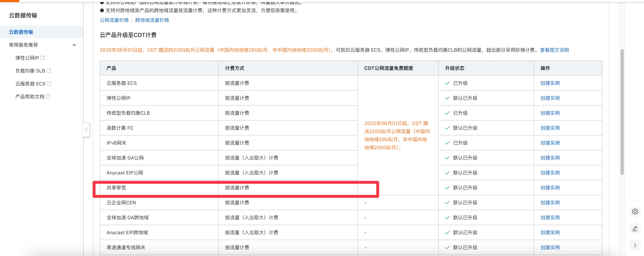Click the edit pencil feedback icon

coord(635,229)
